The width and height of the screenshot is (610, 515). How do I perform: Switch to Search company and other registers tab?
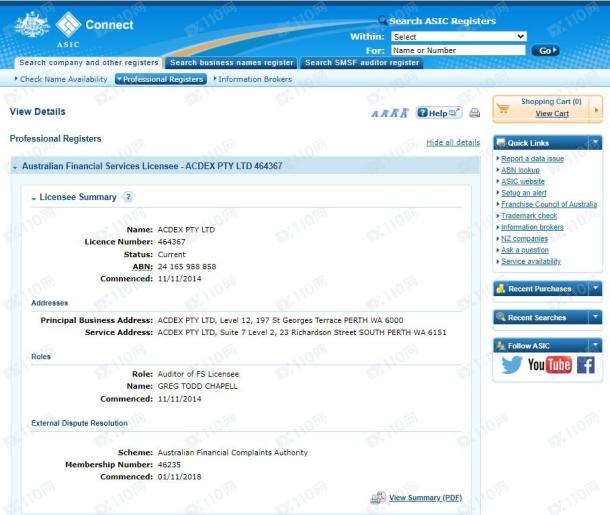tap(89, 63)
